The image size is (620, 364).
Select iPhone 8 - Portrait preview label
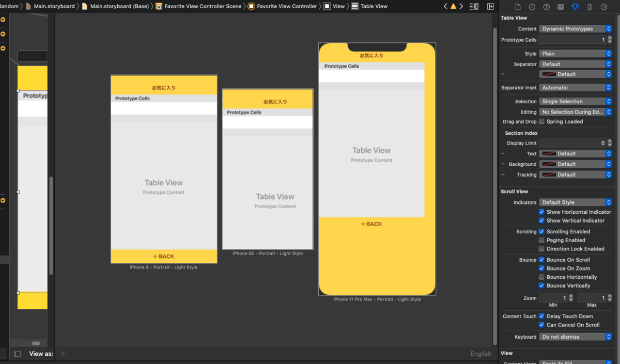click(164, 267)
